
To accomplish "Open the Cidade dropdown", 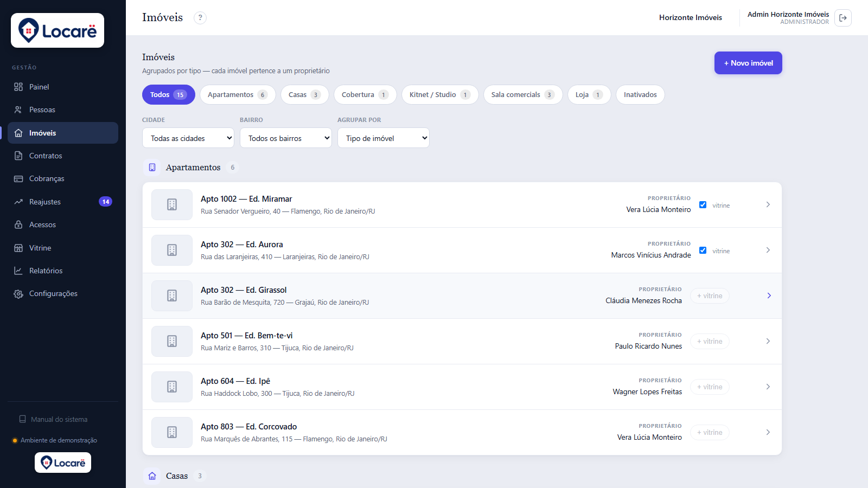I will pyautogui.click(x=188, y=138).
